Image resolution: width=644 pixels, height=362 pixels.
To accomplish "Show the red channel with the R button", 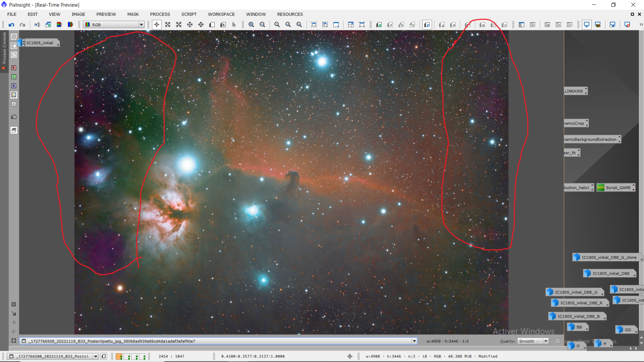I will [x=14, y=68].
